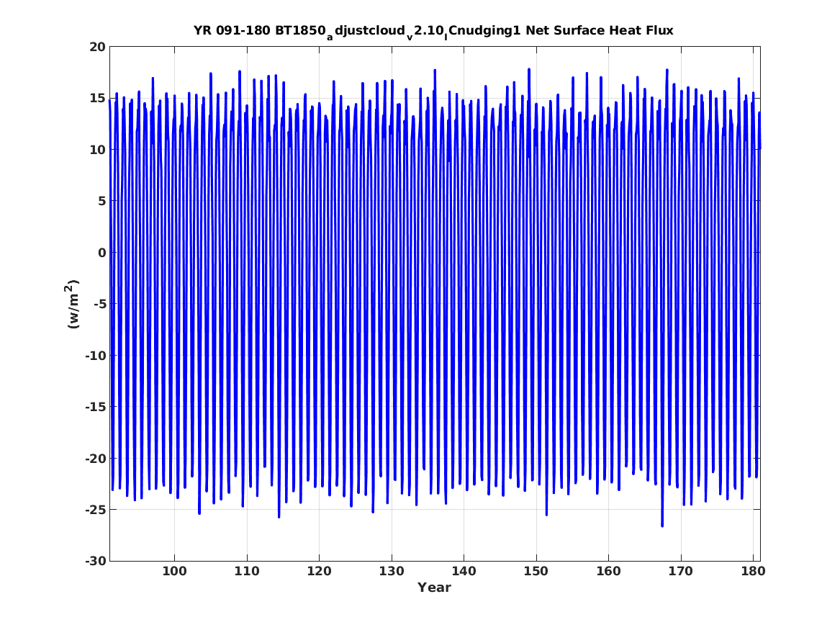This screenshot has width=840, height=630.
Task: Click the y-axis tick label -15
Action: coord(95,407)
